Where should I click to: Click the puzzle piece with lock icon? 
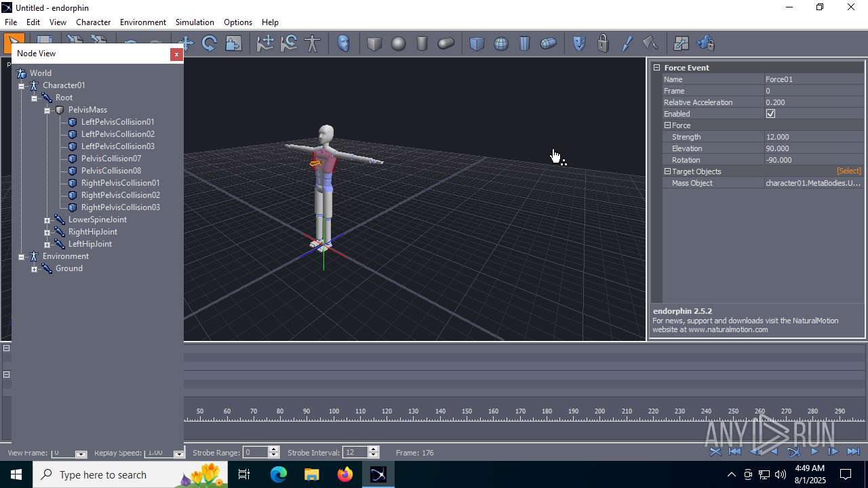pos(705,43)
